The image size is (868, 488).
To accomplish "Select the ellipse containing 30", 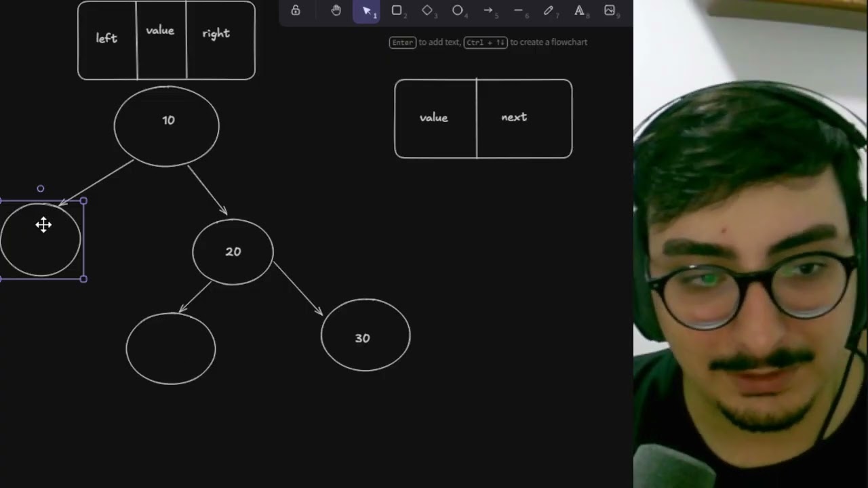I will coord(366,335).
